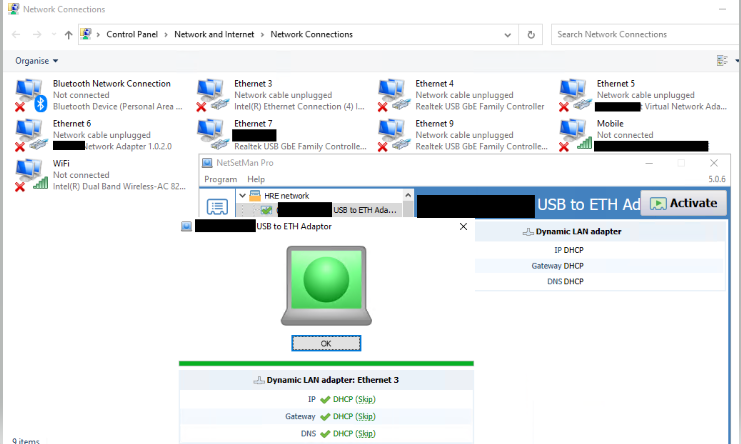The image size is (741, 444).
Task: Toggle the checked USB to ETH profile checkbox
Action: point(267,210)
